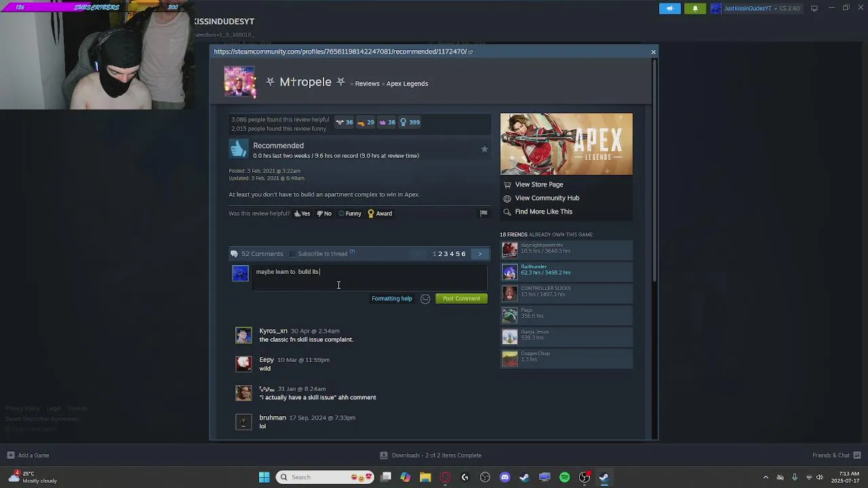The width and height of the screenshot is (868, 488).
Task: Click the Steam announcements megaphone button
Action: tap(669, 8)
